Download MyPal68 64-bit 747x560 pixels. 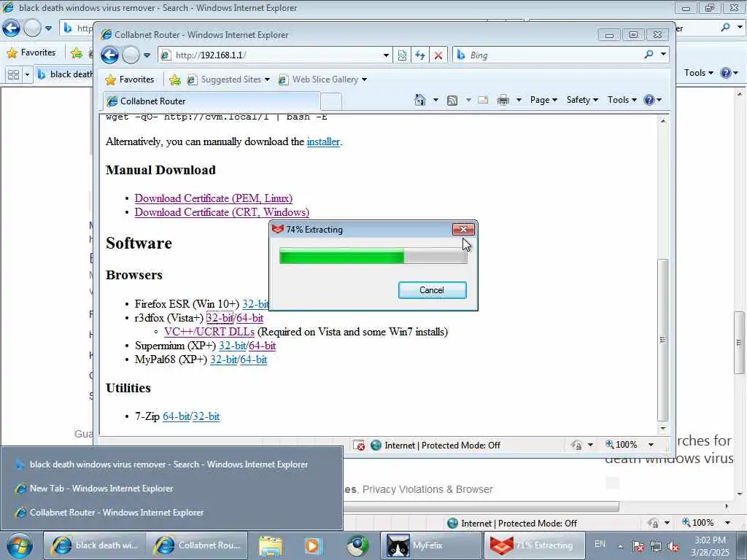253,359
